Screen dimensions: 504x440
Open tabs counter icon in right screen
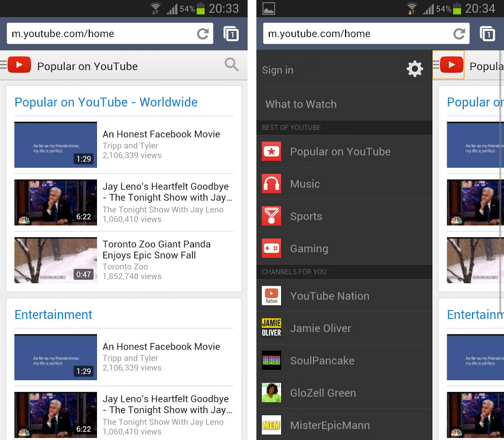click(487, 34)
